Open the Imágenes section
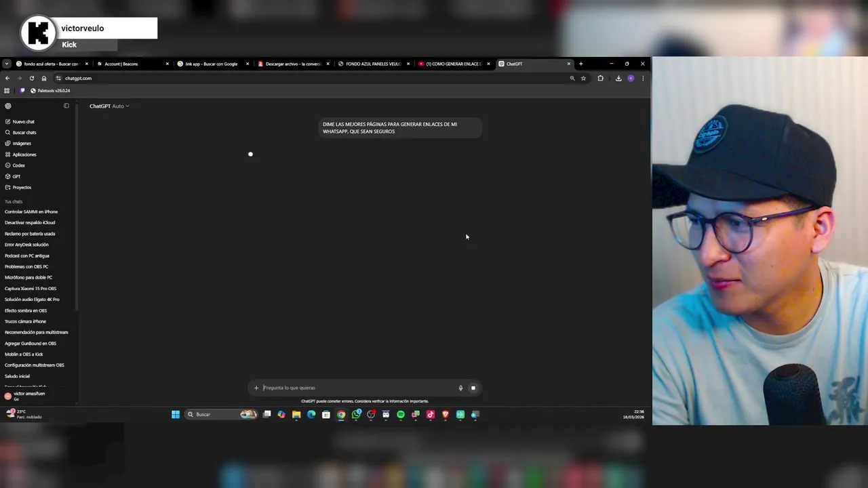The height and width of the screenshot is (488, 868). (x=18, y=143)
